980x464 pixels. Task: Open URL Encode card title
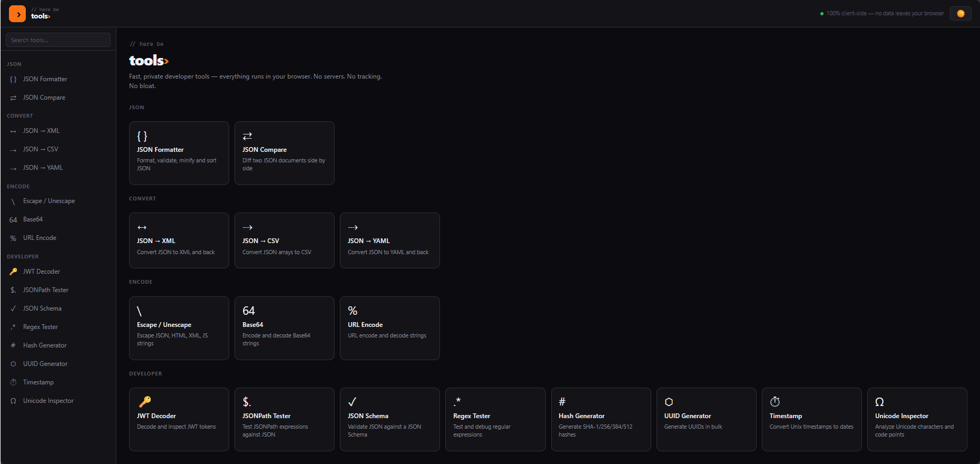coord(365,325)
